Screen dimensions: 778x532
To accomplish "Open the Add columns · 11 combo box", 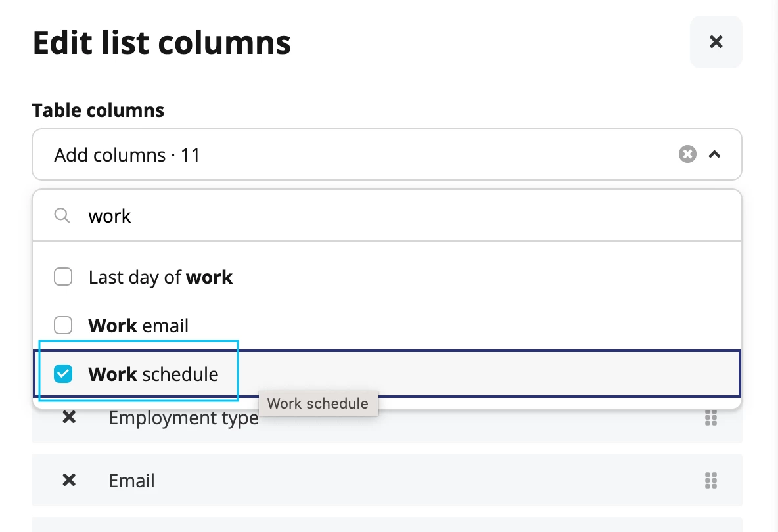I will click(x=386, y=154).
